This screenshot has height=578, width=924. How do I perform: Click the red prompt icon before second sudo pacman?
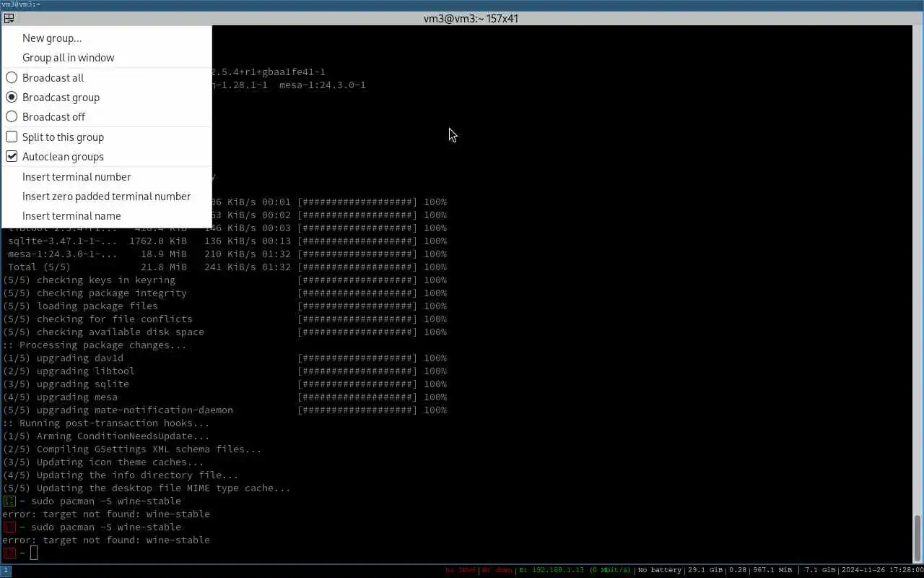(9, 527)
